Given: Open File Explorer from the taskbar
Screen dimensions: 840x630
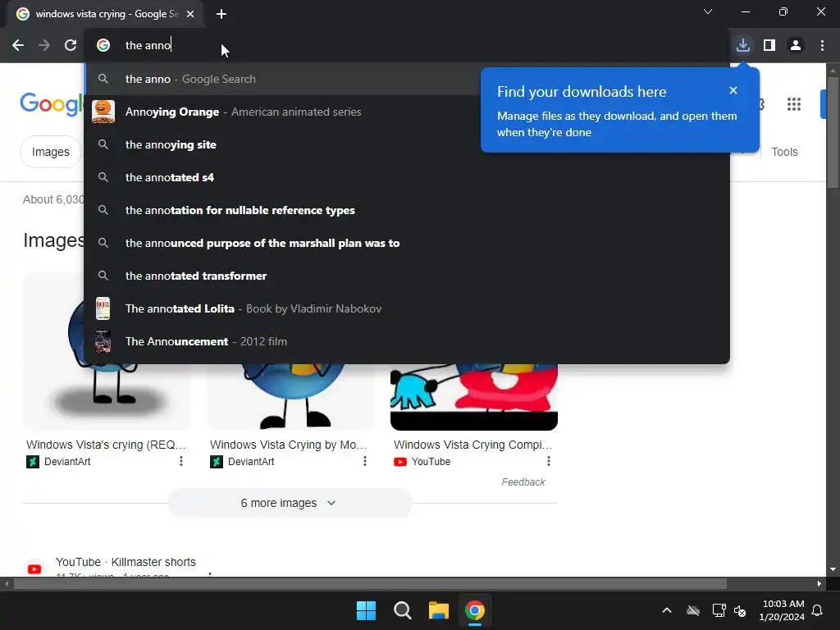Looking at the screenshot, I should [x=438, y=610].
